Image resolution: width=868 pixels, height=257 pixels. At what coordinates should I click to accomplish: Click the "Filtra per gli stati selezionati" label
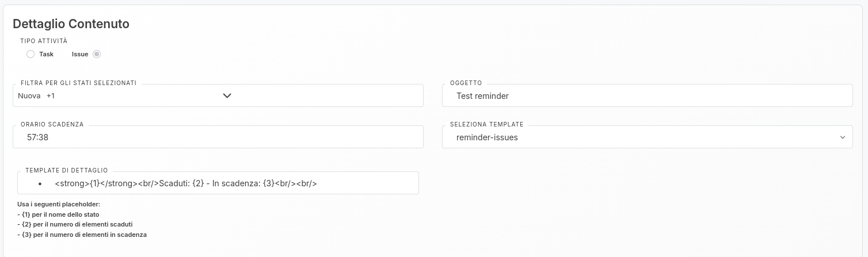(x=78, y=83)
